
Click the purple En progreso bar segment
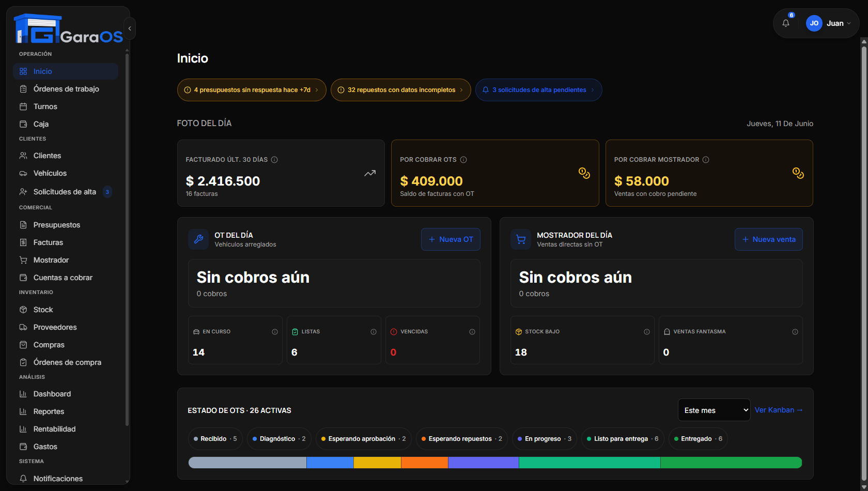(484, 463)
